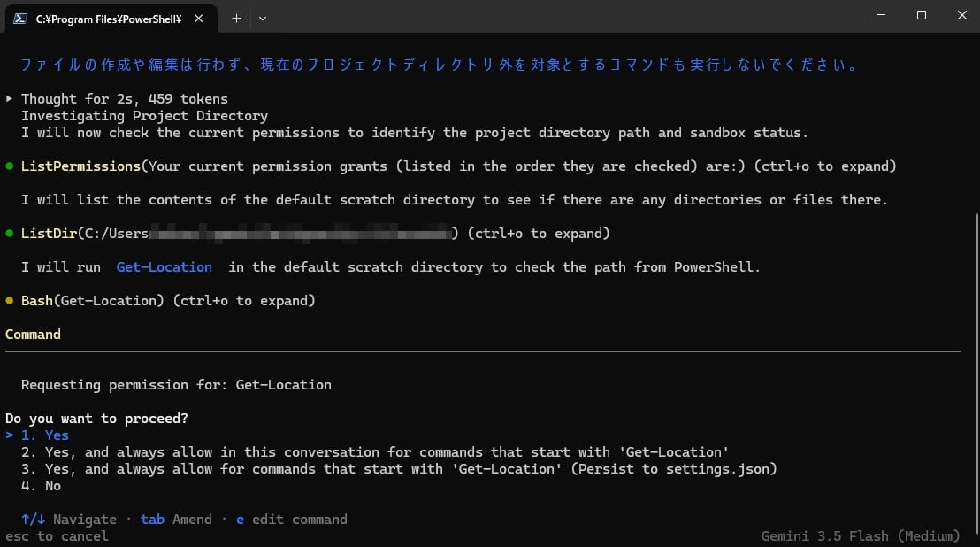Click the 'Do you want to proceed?' prompt
The height and width of the screenshot is (547, 980).
(97, 419)
